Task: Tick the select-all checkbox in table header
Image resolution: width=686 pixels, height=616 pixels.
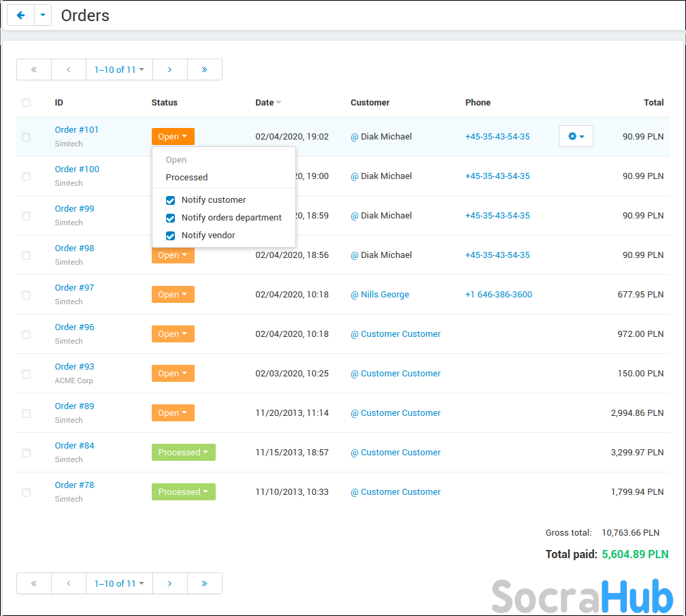Action: click(x=27, y=103)
